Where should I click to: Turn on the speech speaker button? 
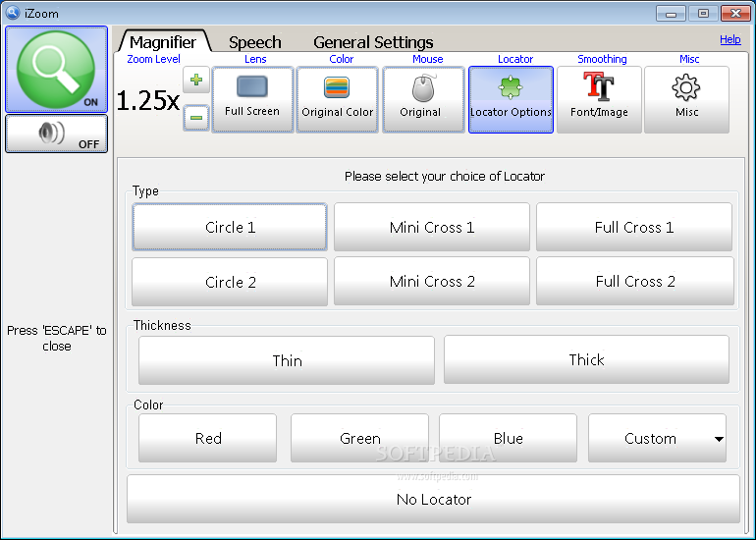pyautogui.click(x=56, y=134)
